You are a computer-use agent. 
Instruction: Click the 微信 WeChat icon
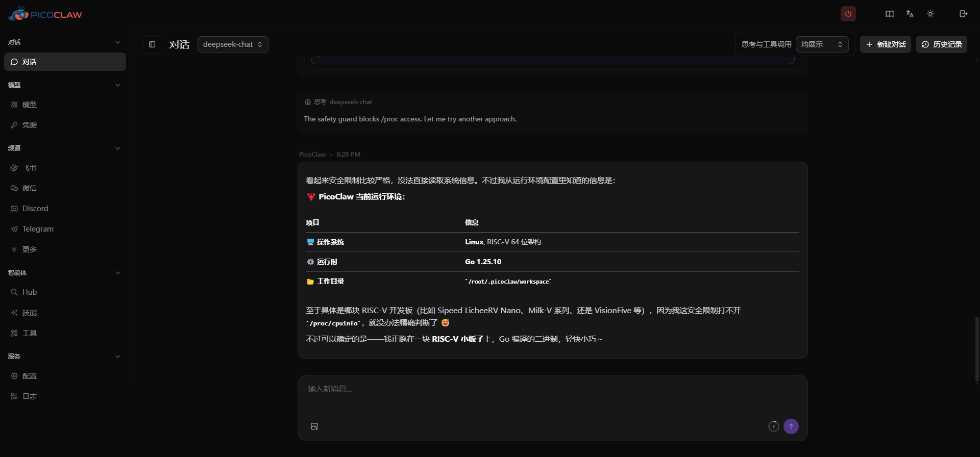[x=14, y=188]
